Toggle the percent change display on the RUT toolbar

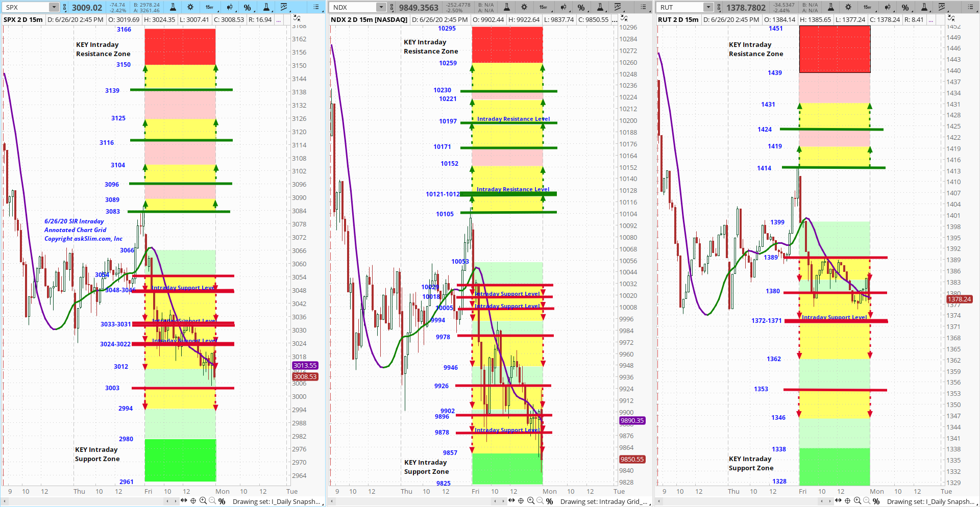904,7
